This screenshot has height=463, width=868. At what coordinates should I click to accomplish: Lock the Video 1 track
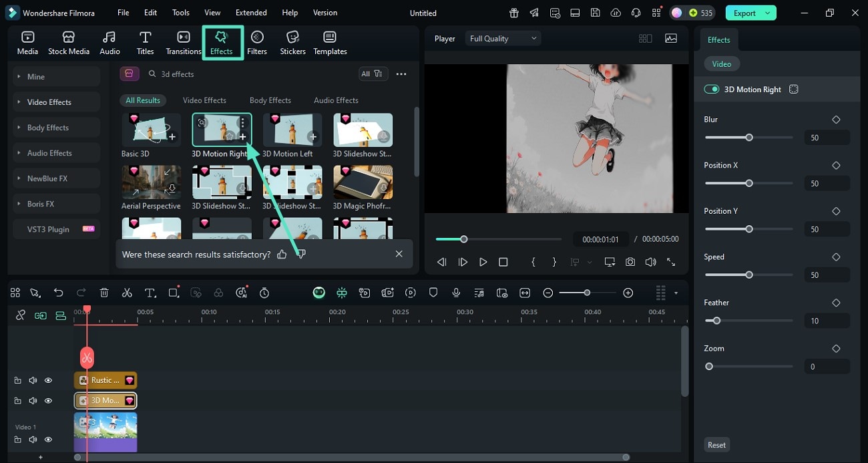(x=17, y=440)
